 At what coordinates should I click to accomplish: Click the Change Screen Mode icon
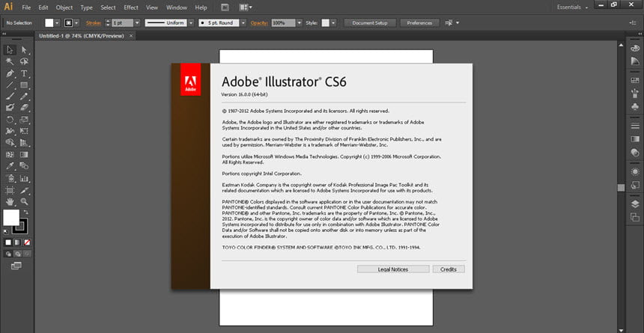pyautogui.click(x=16, y=266)
